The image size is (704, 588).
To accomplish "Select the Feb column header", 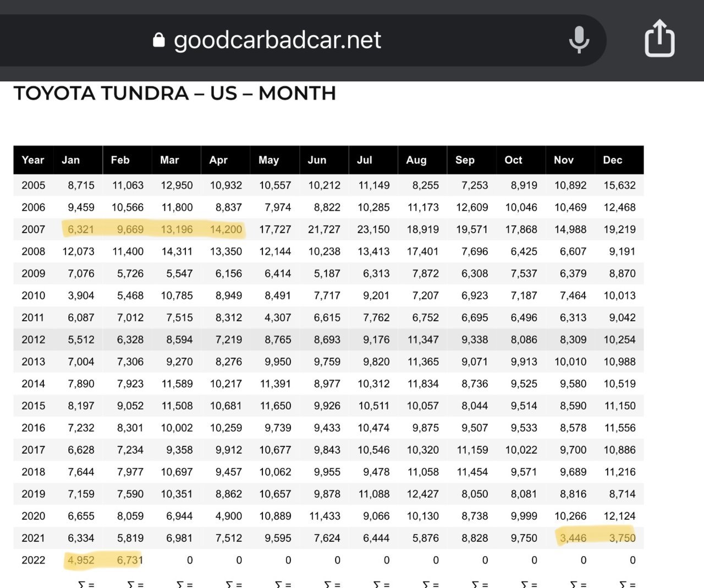I will 127,160.
